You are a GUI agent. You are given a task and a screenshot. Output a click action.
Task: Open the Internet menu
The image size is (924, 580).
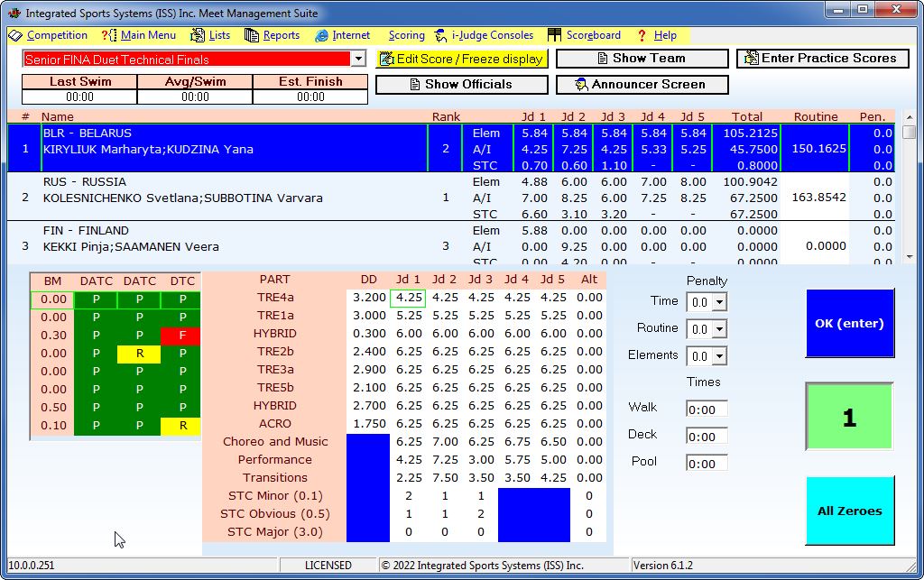tap(351, 35)
